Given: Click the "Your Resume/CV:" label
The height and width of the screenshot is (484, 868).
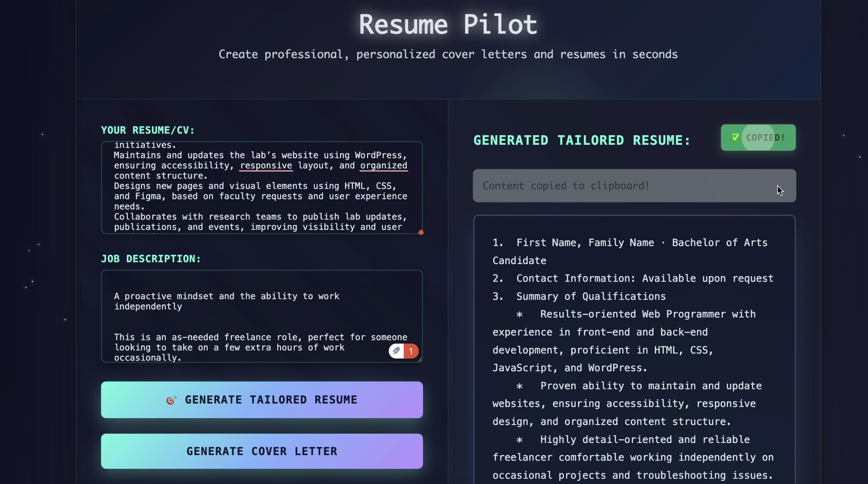Looking at the screenshot, I should (148, 130).
